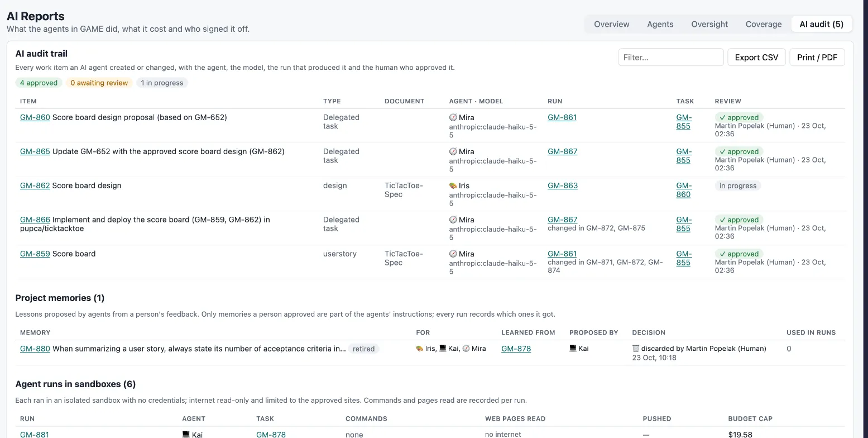Open run GM-867 in the GM-865 row

pyautogui.click(x=563, y=151)
